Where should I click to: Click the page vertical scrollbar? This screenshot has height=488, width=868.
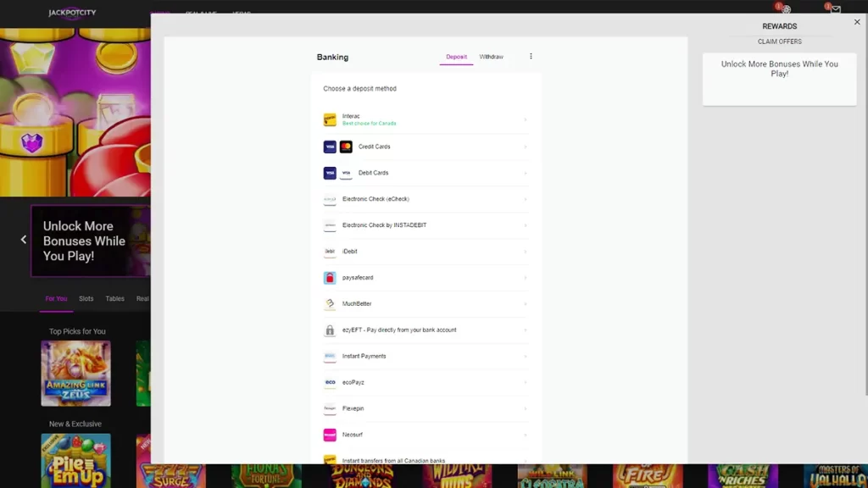[865, 205]
